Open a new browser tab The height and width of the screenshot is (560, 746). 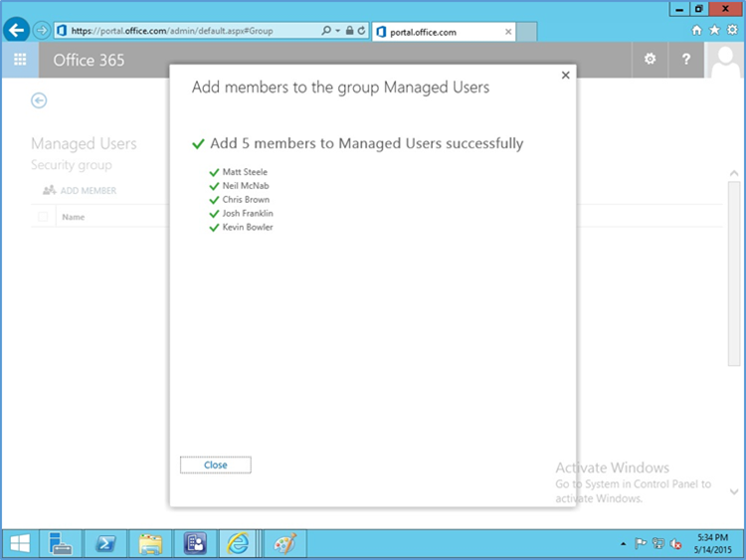coord(526,32)
